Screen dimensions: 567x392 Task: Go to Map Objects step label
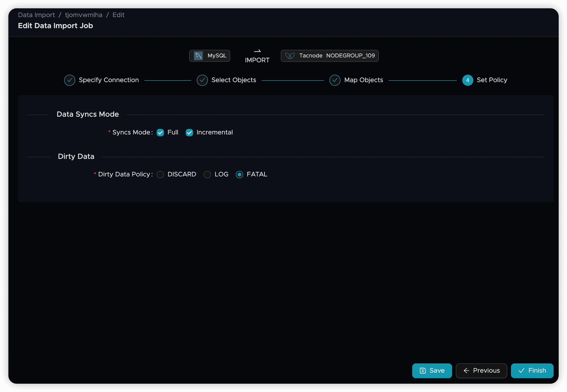(x=363, y=80)
